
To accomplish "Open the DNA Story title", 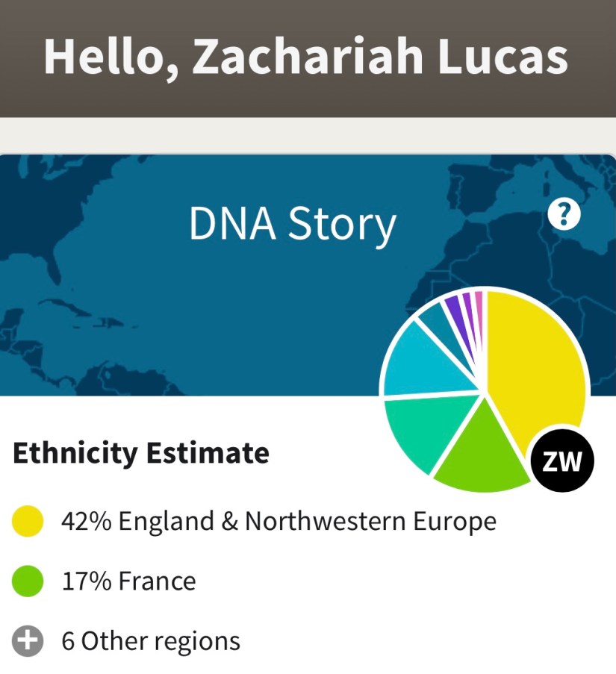I will [293, 225].
